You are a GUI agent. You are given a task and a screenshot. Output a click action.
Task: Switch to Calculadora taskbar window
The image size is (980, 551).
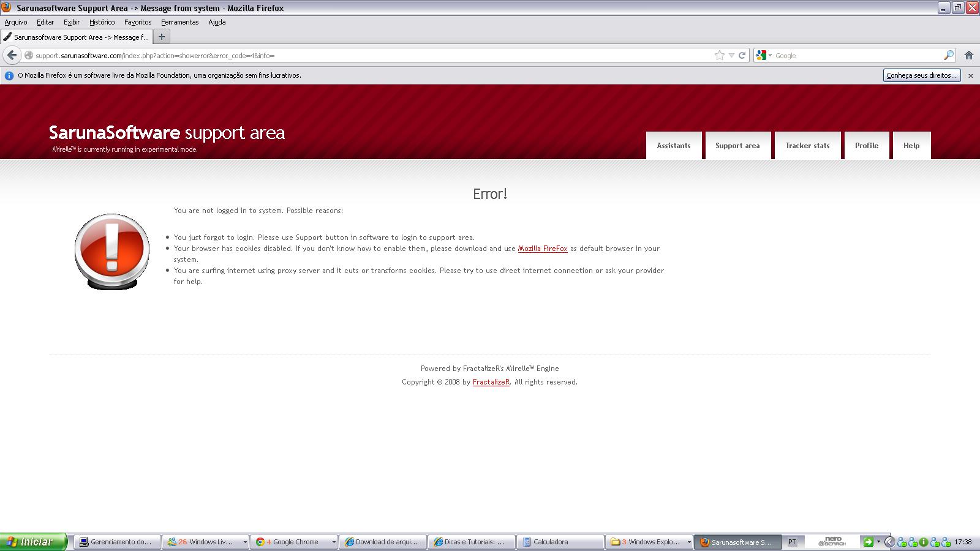[560, 542]
